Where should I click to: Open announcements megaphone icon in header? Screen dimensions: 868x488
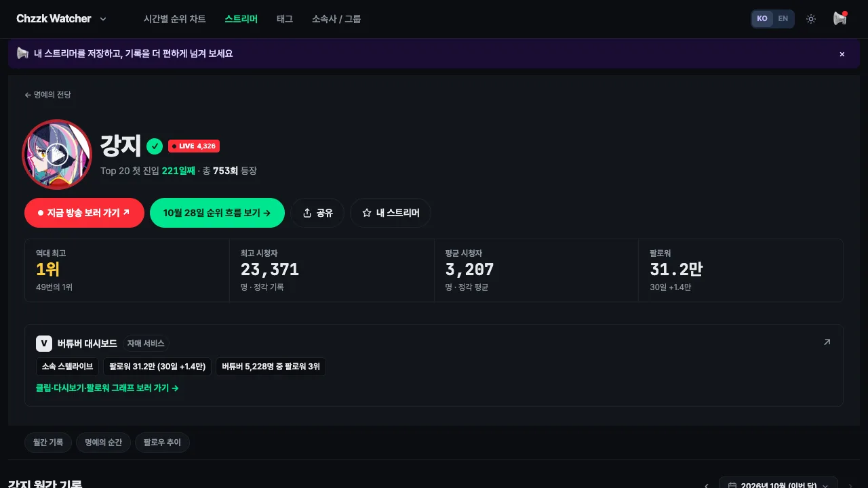click(840, 19)
